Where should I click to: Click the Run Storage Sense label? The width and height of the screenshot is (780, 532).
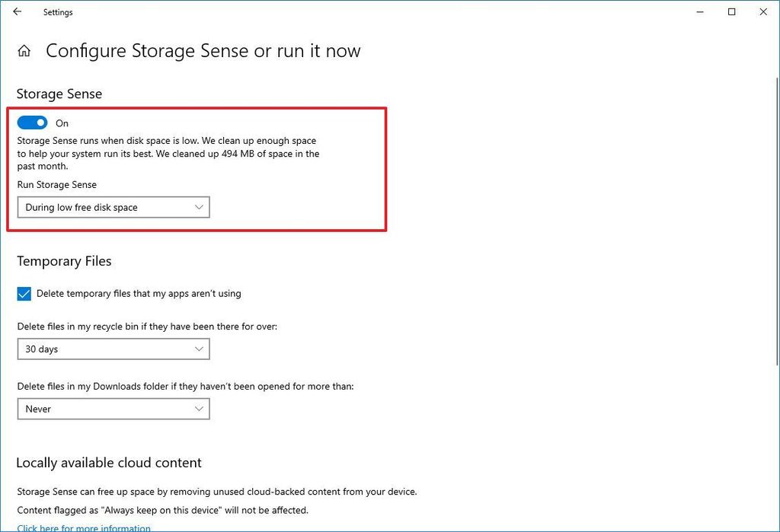[57, 184]
